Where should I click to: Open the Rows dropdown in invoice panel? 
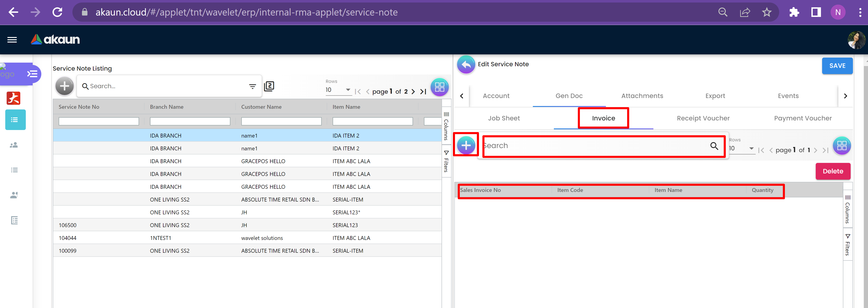tap(741, 149)
